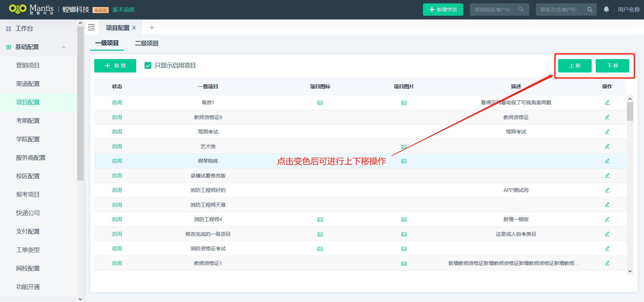The width and height of the screenshot is (644, 302).
Task: Click the table's scroll-down arrow
Action: coord(630,271)
